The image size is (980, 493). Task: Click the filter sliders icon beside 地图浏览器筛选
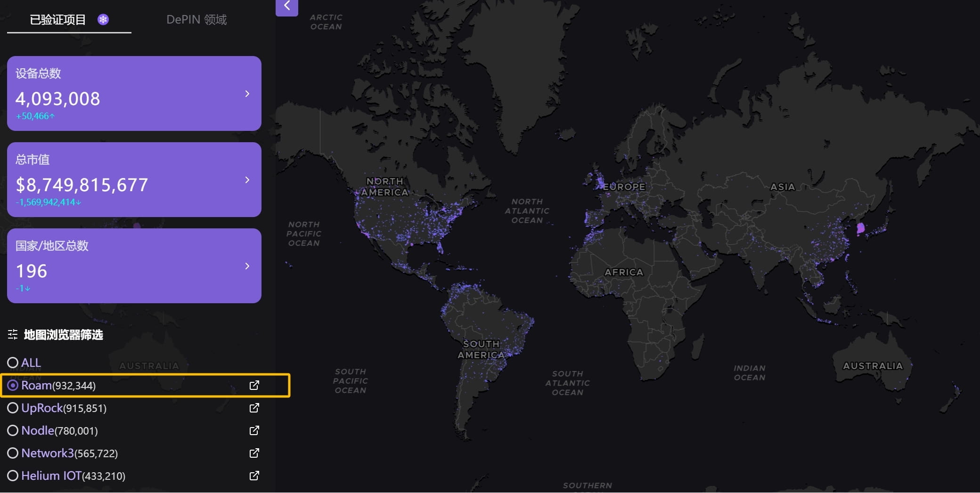pyautogui.click(x=13, y=335)
